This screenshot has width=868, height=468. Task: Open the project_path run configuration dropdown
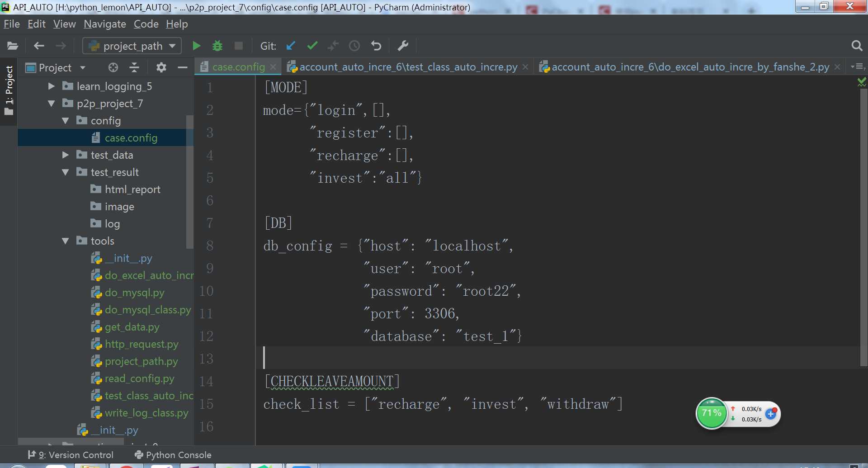point(132,46)
